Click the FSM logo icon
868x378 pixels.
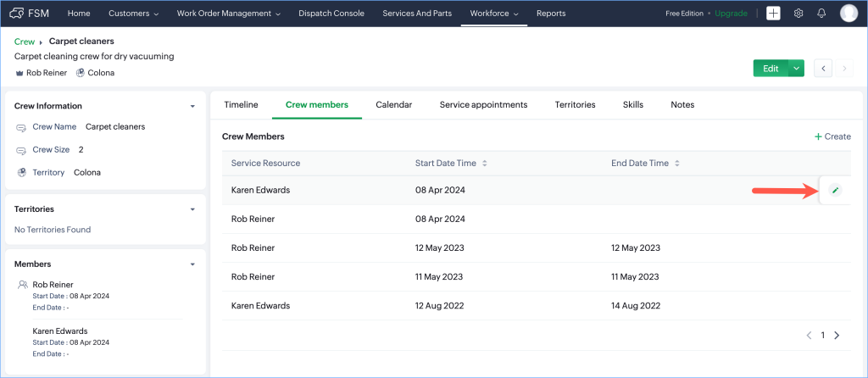[17, 14]
